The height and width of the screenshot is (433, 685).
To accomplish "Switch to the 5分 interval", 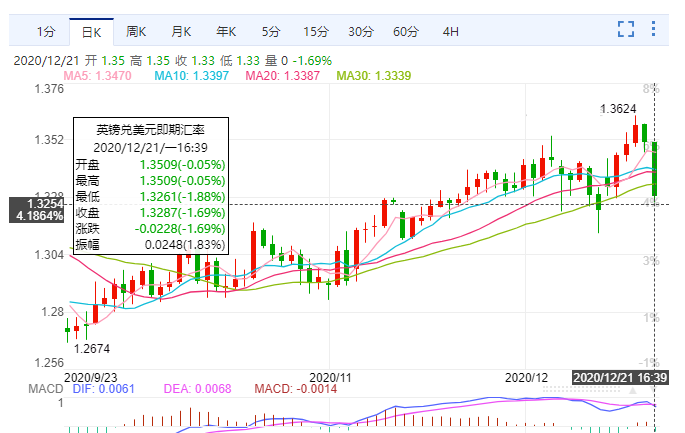I will point(271,31).
